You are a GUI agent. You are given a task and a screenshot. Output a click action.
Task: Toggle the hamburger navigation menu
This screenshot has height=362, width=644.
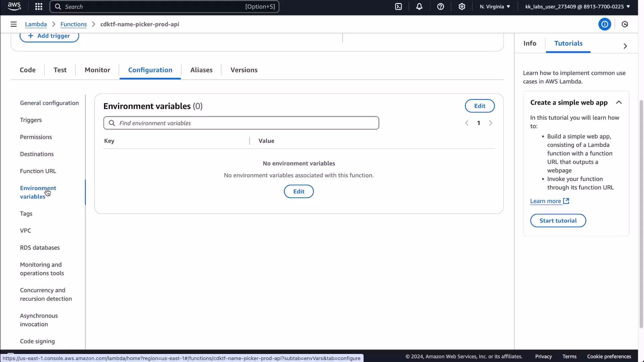pos(14,24)
